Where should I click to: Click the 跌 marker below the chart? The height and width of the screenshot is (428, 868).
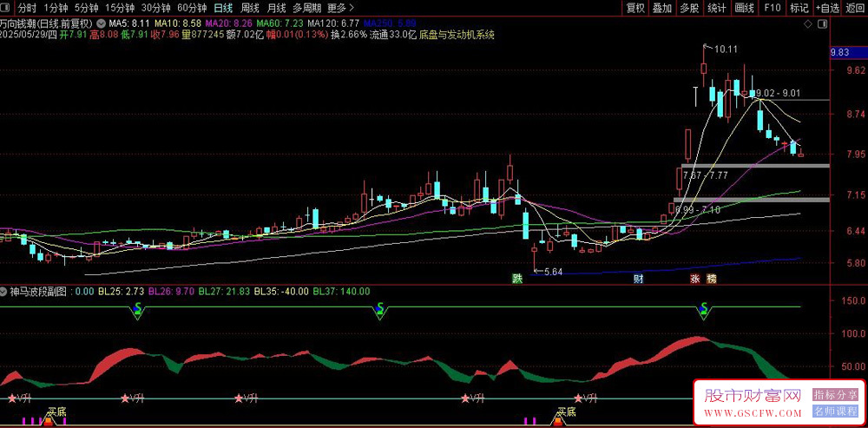[517, 279]
